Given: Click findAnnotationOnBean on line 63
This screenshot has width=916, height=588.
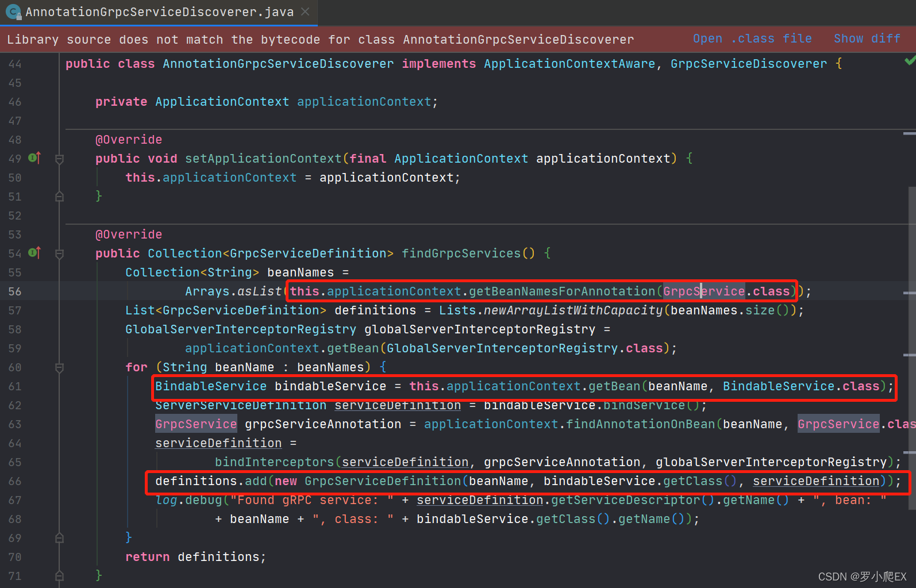Looking at the screenshot, I should [x=641, y=424].
